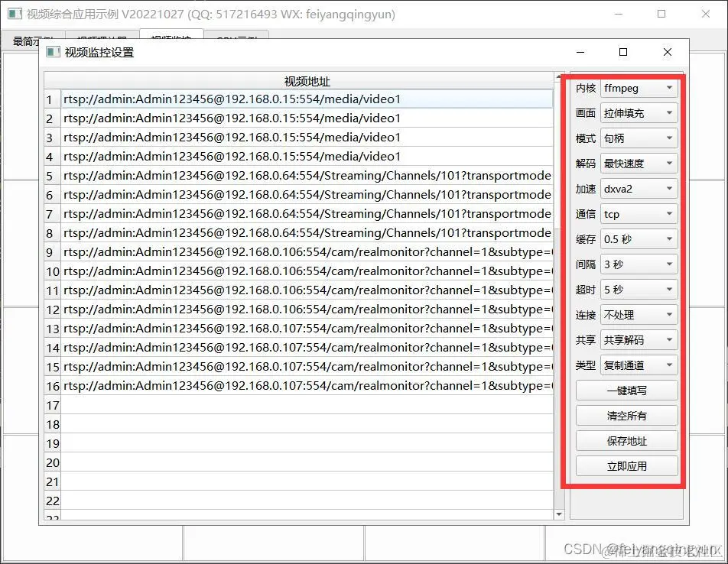Click the empty address cell in row 20

(x=307, y=462)
